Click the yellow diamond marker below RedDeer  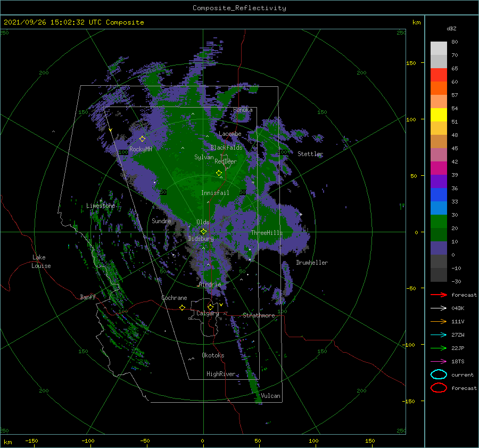click(x=219, y=173)
